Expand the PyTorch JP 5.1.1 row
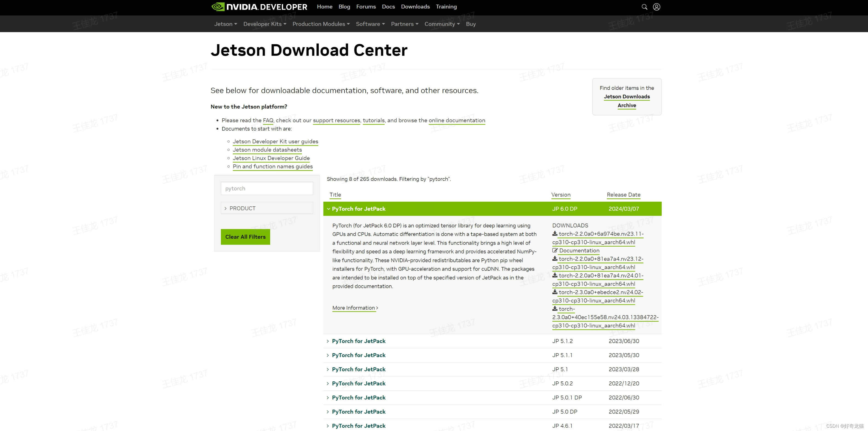 [492, 355]
